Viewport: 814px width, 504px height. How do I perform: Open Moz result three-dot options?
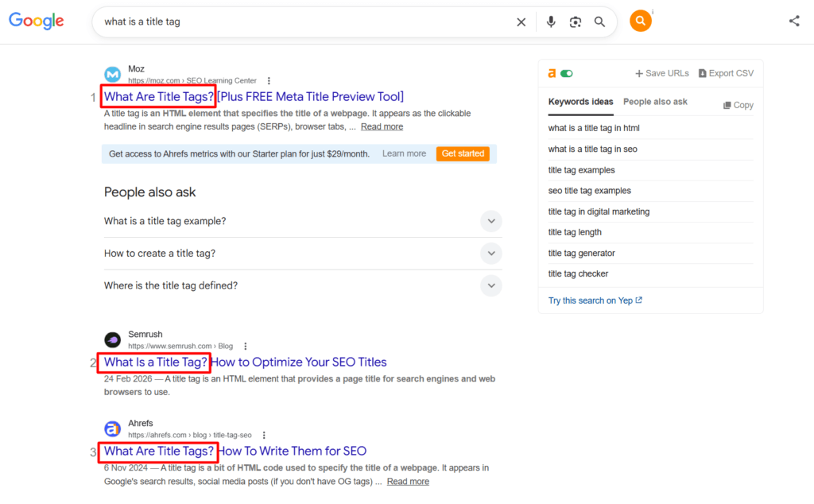coord(269,80)
